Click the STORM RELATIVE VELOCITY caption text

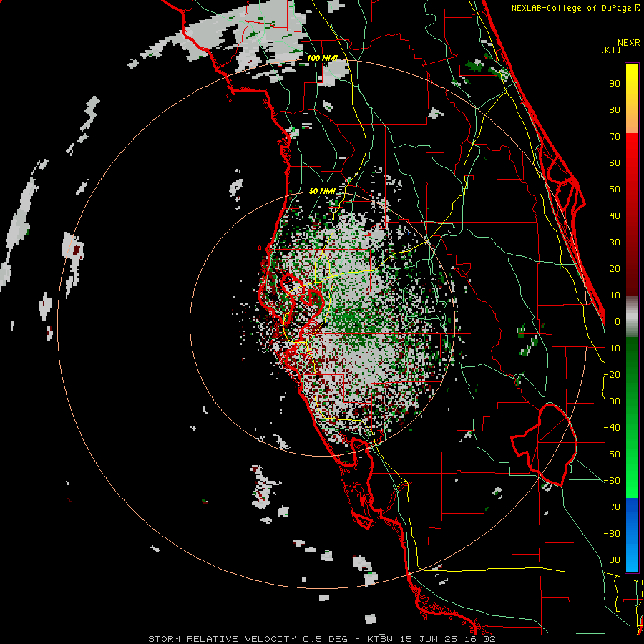223,639
